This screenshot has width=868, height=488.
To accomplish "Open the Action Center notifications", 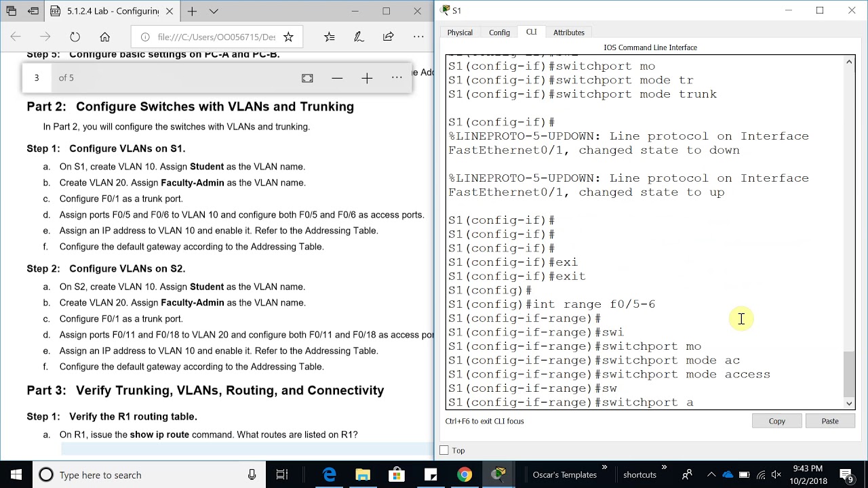I will [846, 474].
